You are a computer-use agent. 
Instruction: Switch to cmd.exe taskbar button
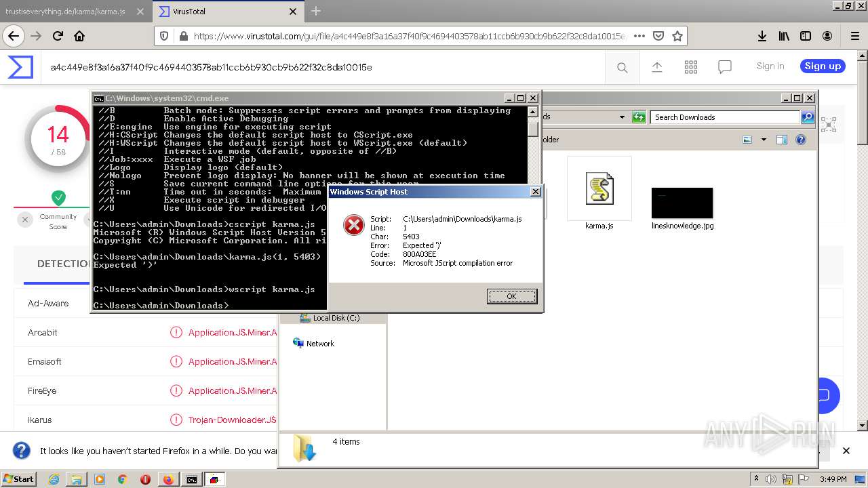point(192,479)
